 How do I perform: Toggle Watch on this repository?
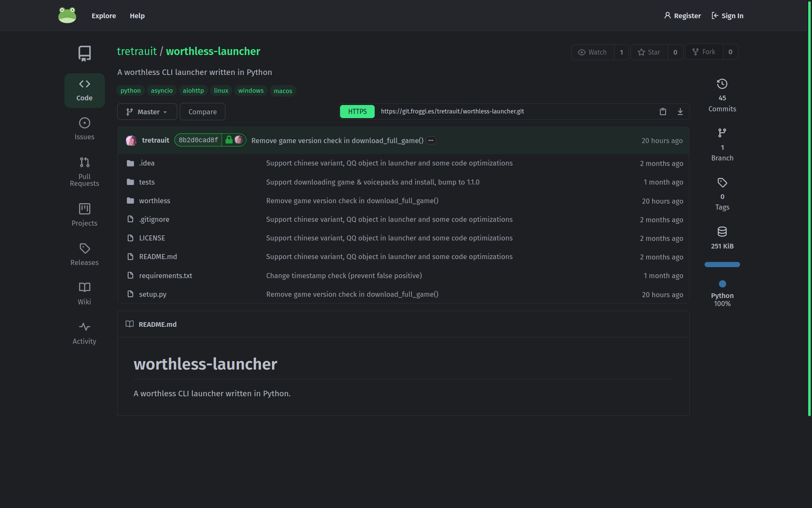593,52
